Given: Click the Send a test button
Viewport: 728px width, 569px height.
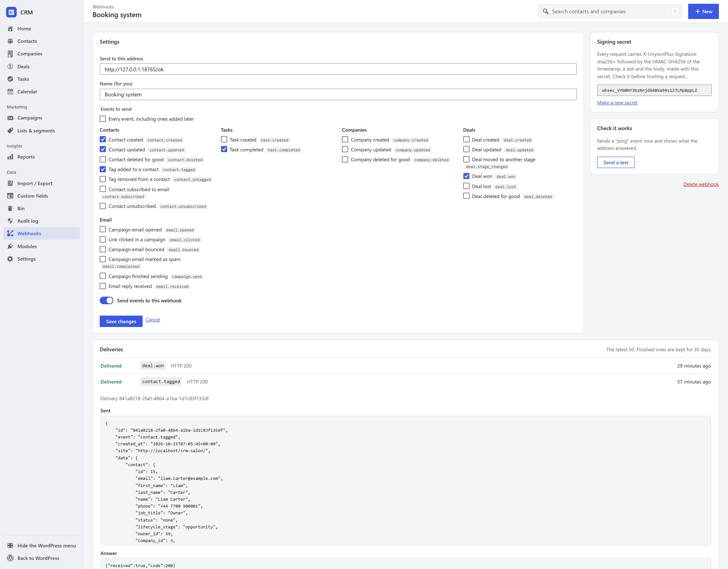Looking at the screenshot, I should click(x=616, y=162).
